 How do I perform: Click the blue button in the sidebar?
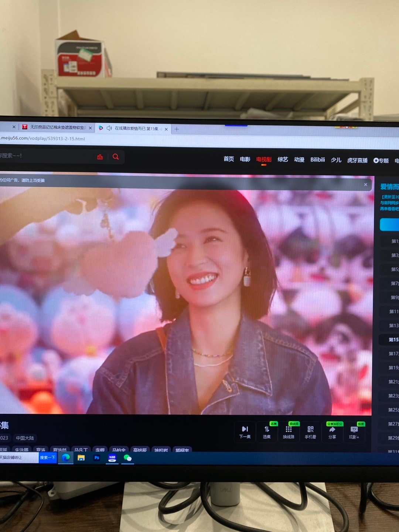[390, 224]
